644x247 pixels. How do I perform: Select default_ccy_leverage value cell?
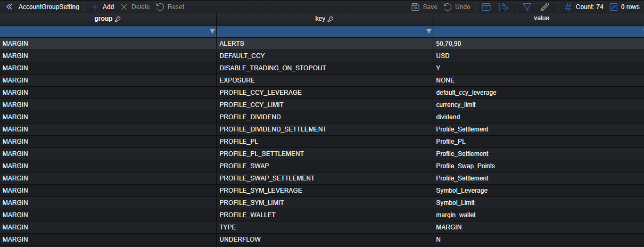539,93
